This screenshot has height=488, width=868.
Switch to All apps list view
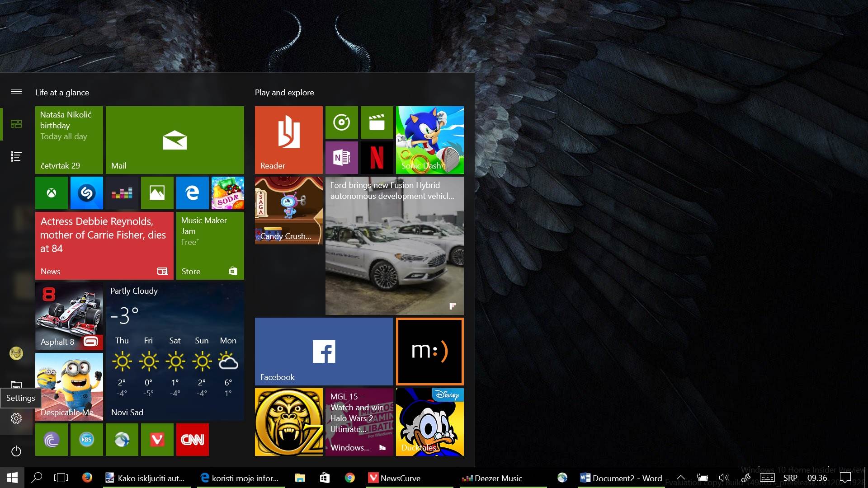(16, 156)
